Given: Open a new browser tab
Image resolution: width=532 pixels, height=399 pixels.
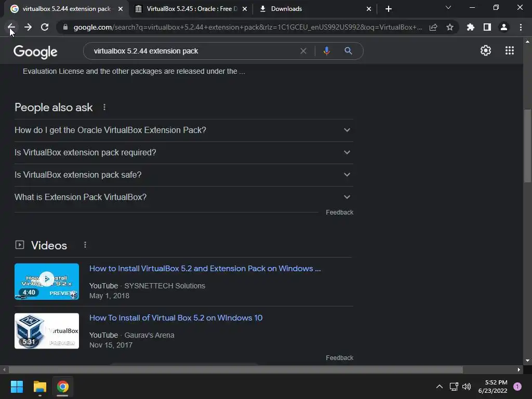Looking at the screenshot, I should [389, 9].
